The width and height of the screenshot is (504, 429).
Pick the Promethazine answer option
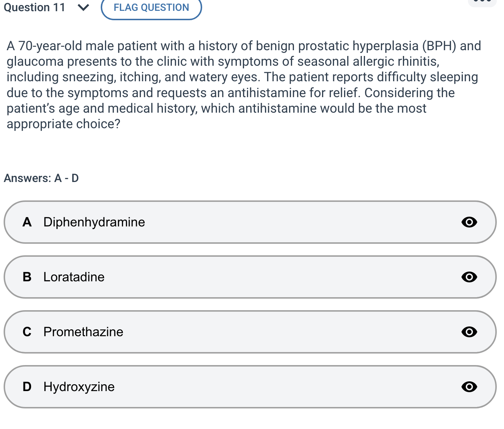(x=83, y=332)
